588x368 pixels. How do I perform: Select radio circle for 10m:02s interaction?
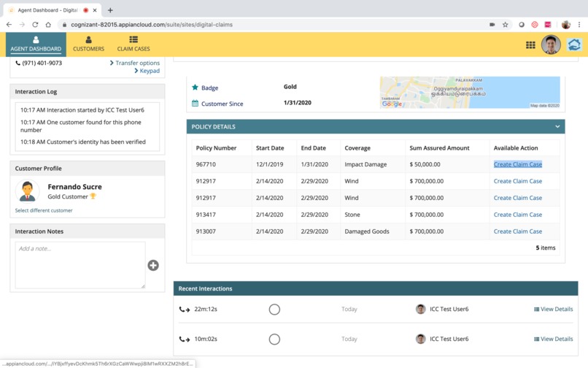coord(274,339)
